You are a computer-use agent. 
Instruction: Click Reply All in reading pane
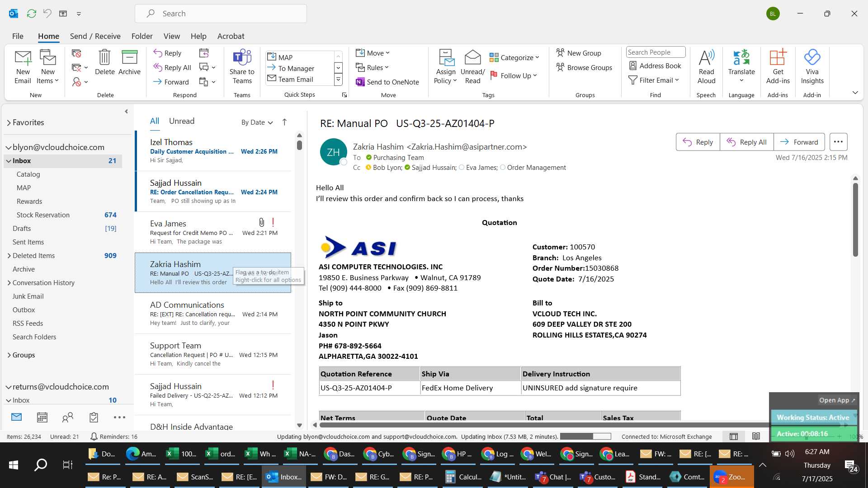point(746,142)
